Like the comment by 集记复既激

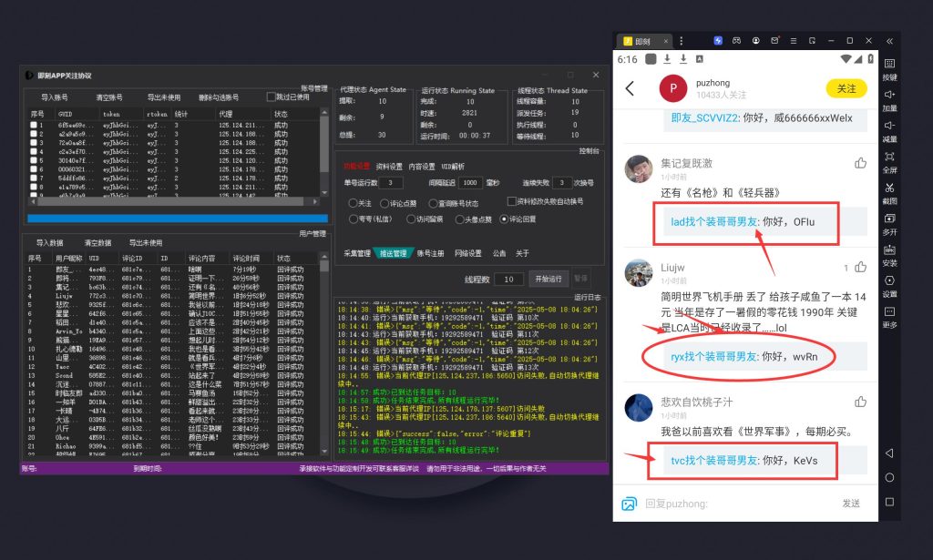pos(860,163)
